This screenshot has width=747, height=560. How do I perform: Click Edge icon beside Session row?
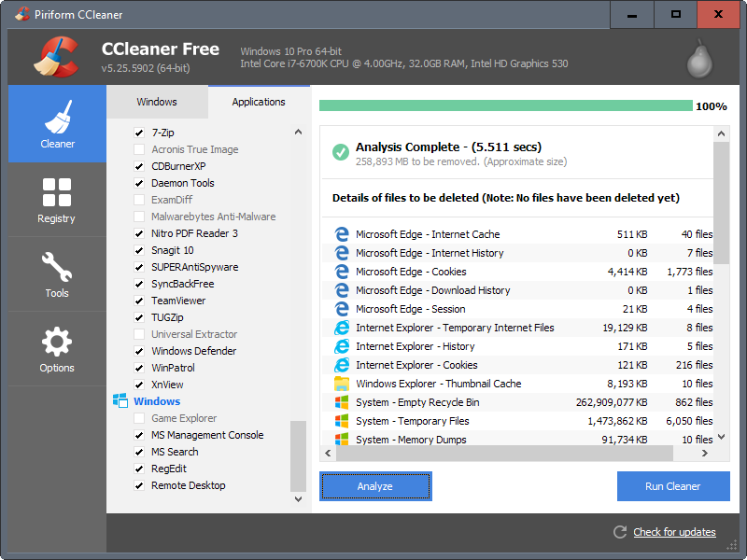[x=341, y=309]
